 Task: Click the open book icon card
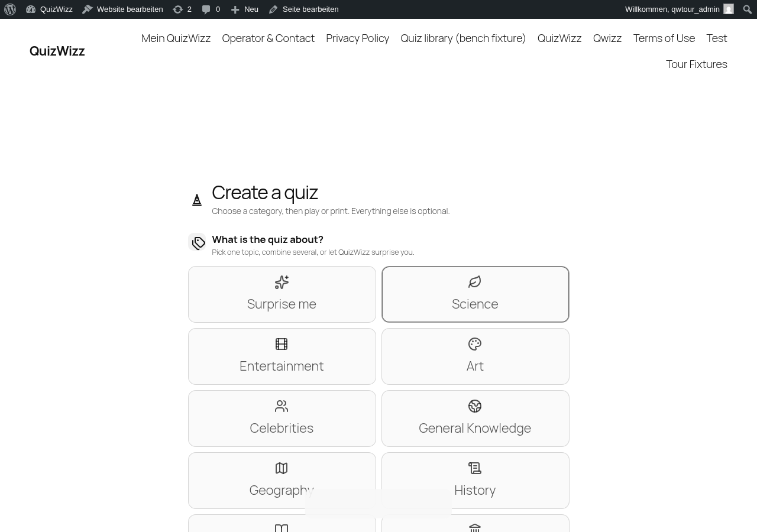282,523
